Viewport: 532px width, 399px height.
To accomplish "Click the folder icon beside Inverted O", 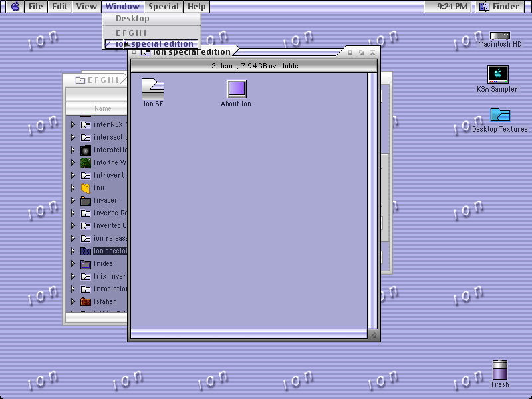I will point(86,226).
